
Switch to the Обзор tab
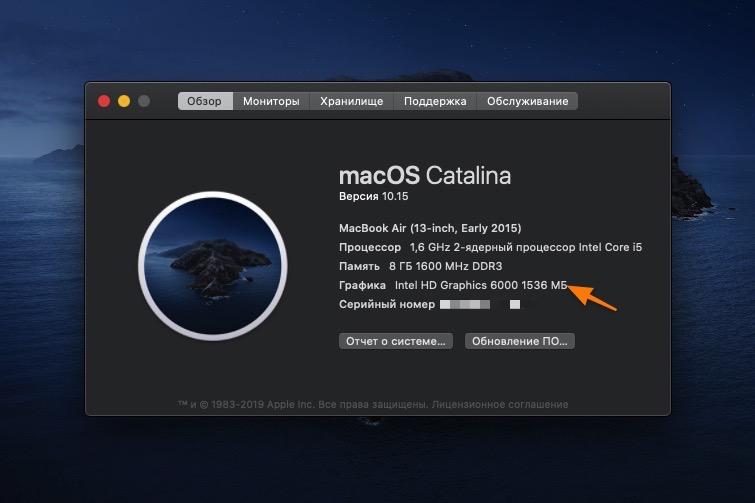tap(205, 101)
